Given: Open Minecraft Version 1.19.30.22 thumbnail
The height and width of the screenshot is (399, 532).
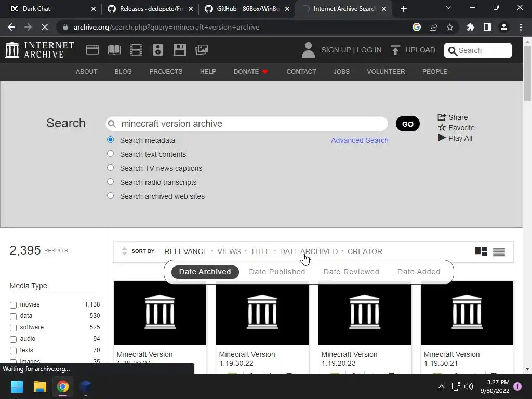Looking at the screenshot, I should [x=262, y=312].
